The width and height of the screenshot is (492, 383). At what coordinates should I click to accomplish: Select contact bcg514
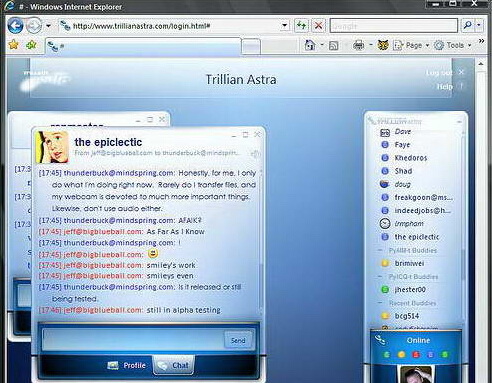click(x=407, y=316)
